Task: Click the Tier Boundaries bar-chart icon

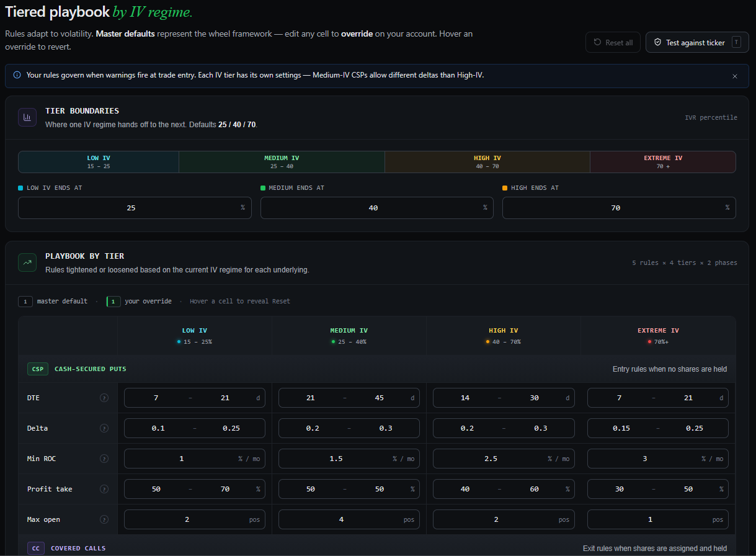Action: [x=27, y=117]
